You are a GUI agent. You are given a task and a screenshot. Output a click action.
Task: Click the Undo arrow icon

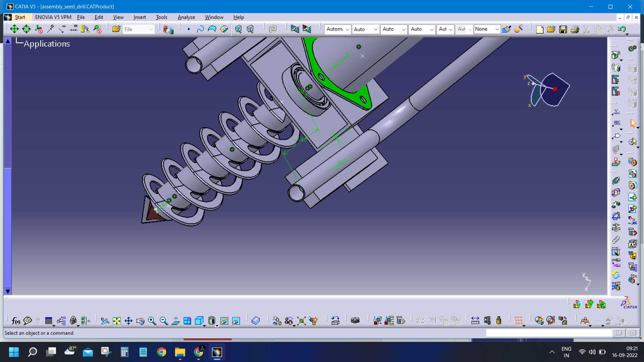(622, 29)
